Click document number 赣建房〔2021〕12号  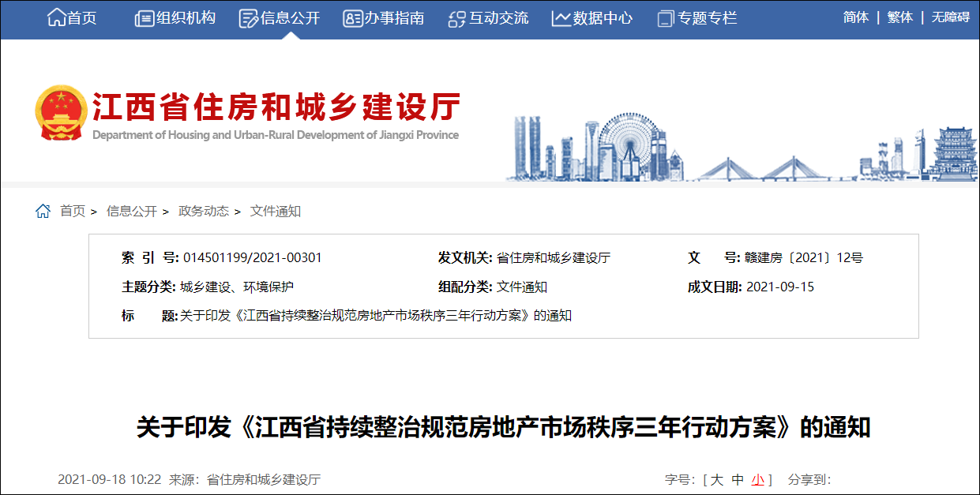coord(804,257)
